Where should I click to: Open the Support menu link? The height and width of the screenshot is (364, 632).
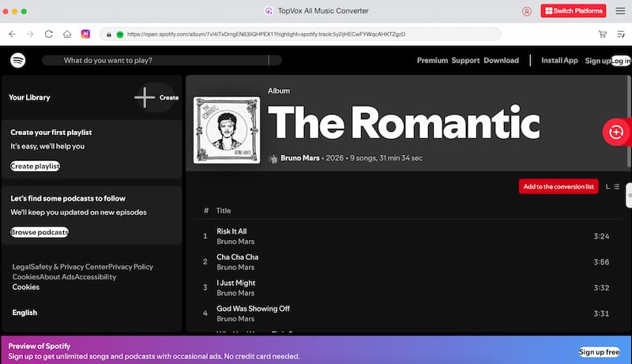(465, 60)
